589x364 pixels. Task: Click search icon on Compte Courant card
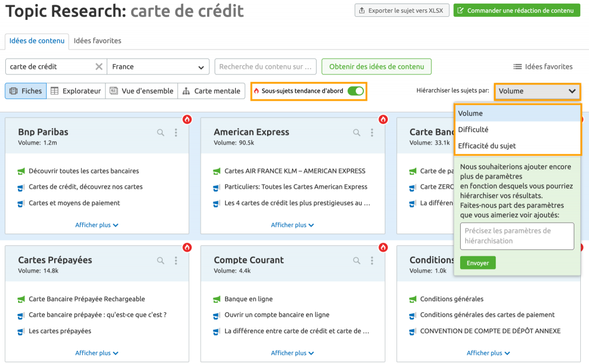point(356,260)
